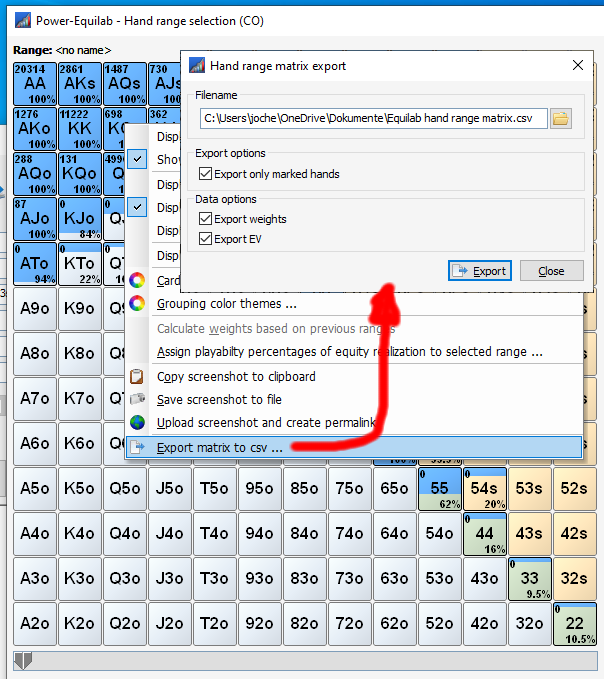604x679 pixels.
Task: Click the camera icon for Save screenshot
Action: (137, 399)
